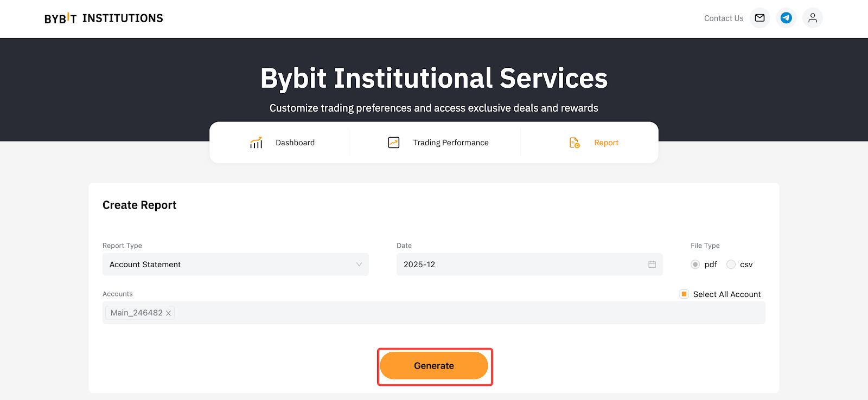Click the Report document icon
The width and height of the screenshot is (868, 400).
[x=575, y=143]
